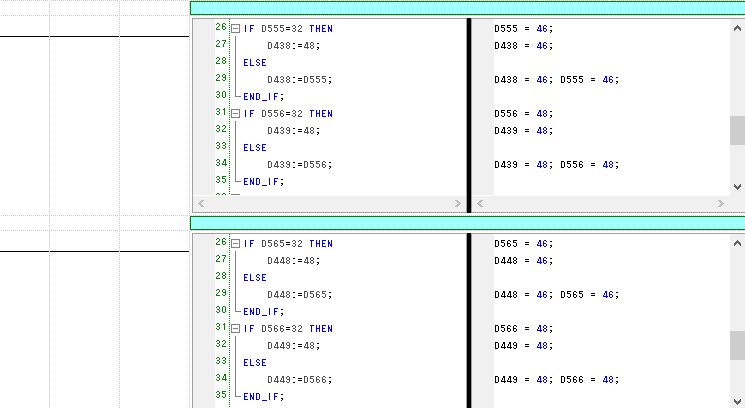Collapse the IF D556=32 code block
The width and height of the screenshot is (745, 408).
(x=235, y=114)
